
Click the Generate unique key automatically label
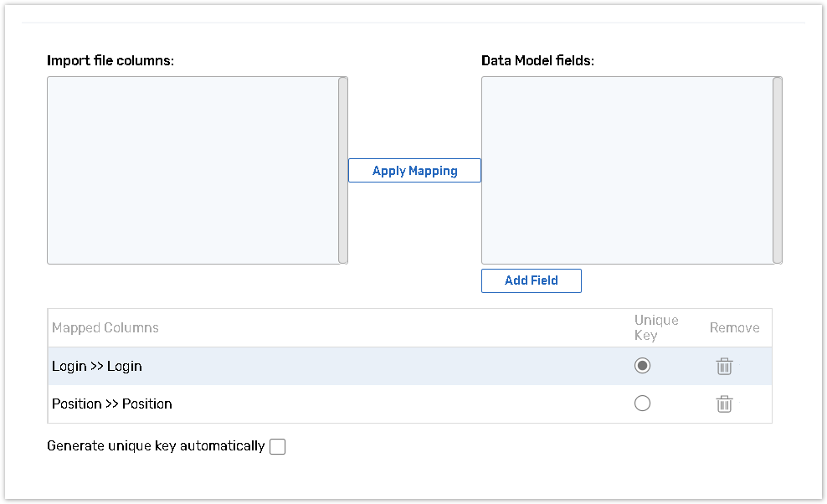pos(156,446)
